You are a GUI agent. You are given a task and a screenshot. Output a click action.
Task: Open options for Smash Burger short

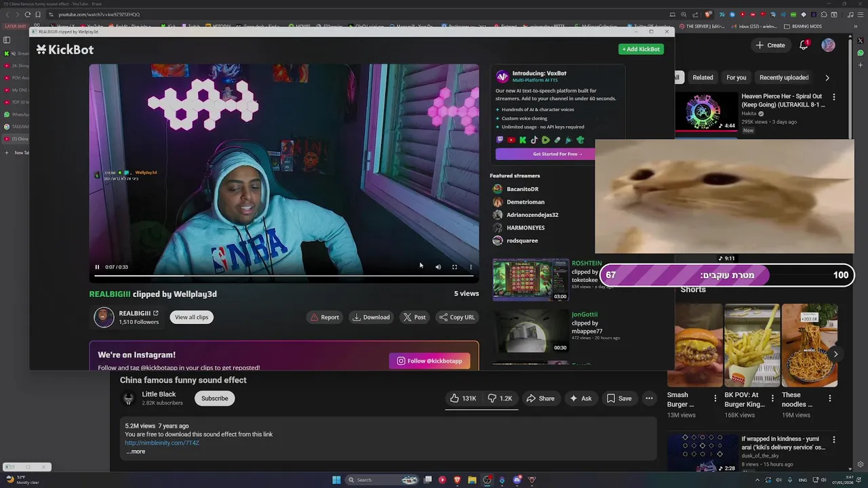[x=715, y=399]
